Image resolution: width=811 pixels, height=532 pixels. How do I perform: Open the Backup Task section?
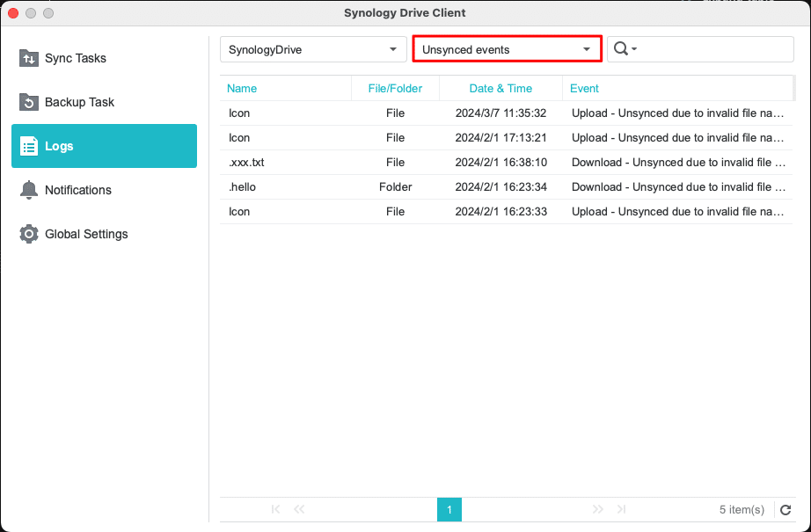coord(104,102)
